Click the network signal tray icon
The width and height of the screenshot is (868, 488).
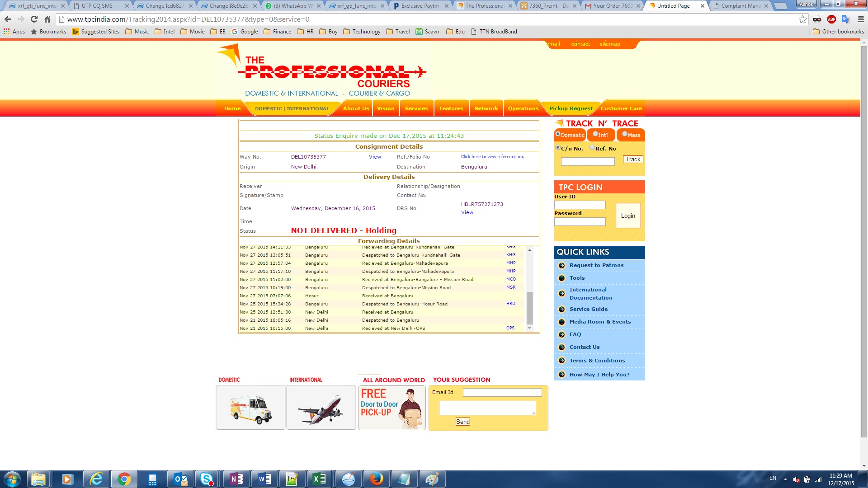point(818,479)
